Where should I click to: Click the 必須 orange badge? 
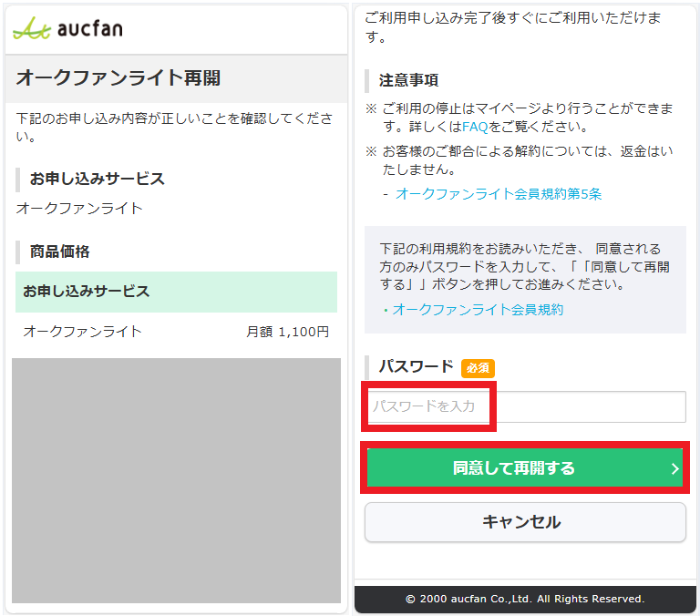point(478,368)
